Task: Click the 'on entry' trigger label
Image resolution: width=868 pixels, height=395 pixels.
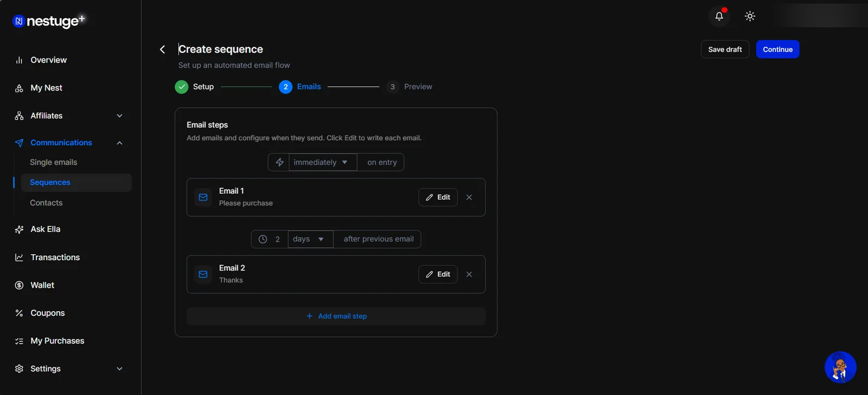Action: tap(382, 162)
